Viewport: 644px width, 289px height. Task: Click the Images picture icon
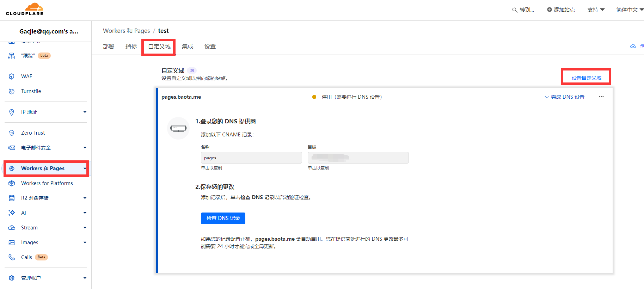(12, 242)
